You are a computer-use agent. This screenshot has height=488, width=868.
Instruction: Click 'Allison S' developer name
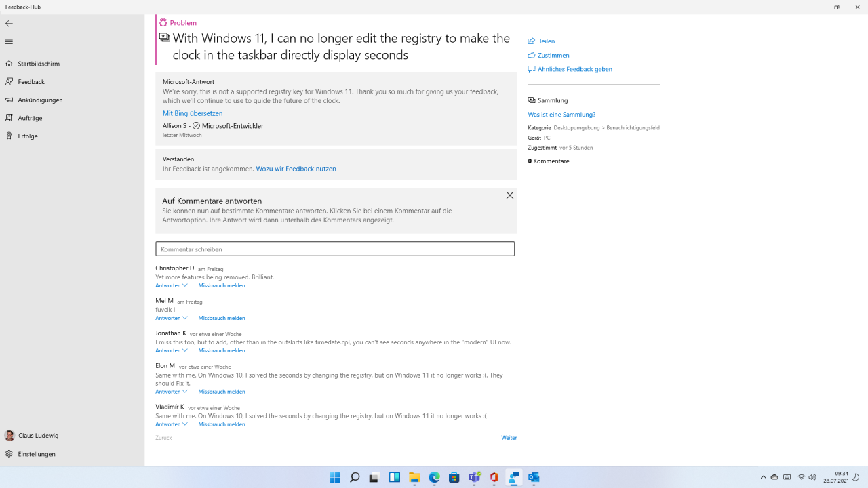pyautogui.click(x=174, y=125)
